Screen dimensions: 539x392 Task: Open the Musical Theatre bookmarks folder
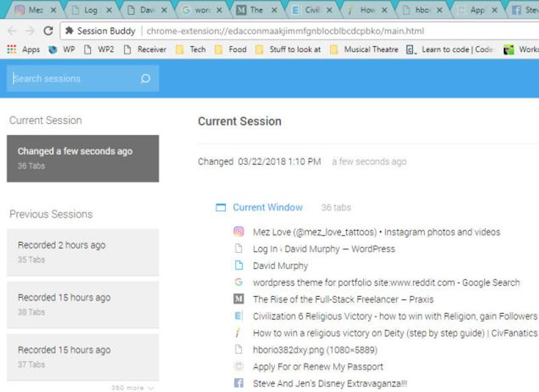(364, 49)
